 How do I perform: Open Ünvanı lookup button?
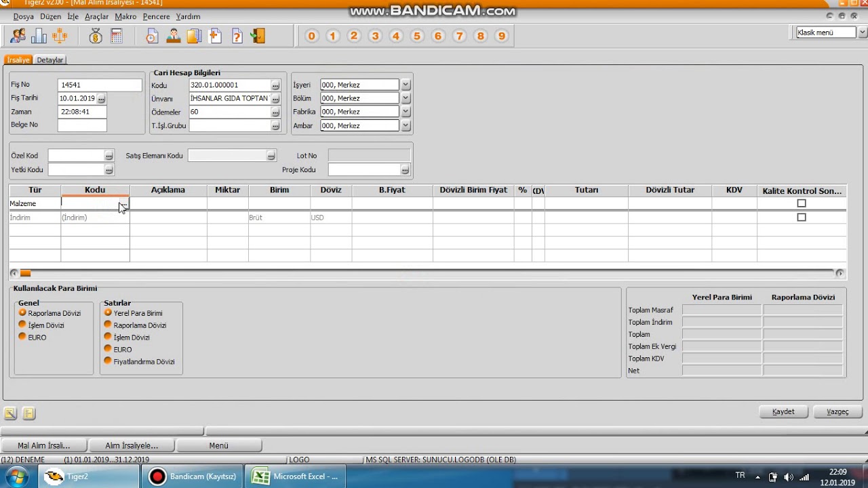[275, 99]
